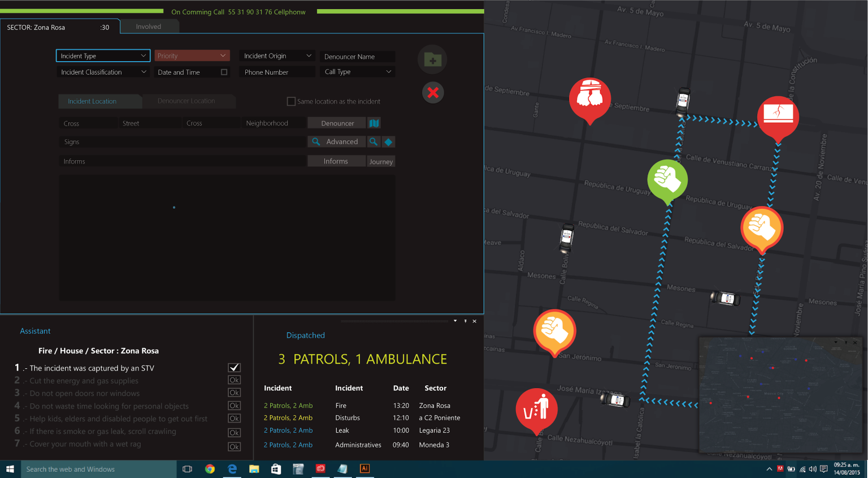Expand the Incident Type dropdown
The width and height of the screenshot is (868, 478).
[103, 56]
